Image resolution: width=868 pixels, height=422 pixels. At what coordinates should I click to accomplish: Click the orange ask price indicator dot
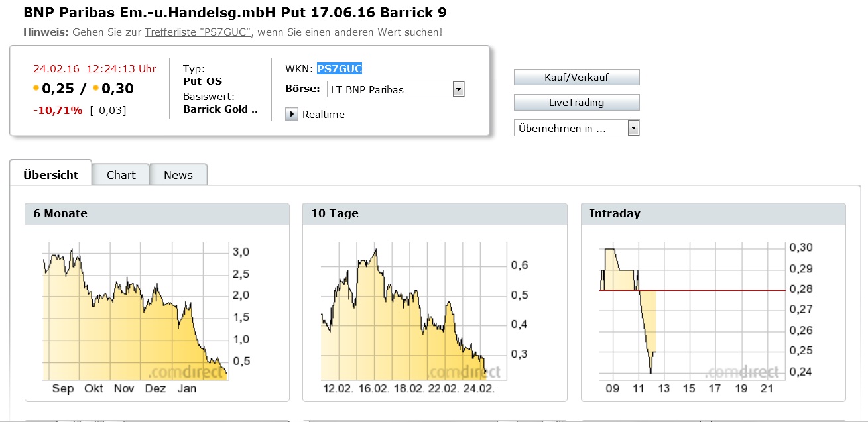(x=96, y=88)
